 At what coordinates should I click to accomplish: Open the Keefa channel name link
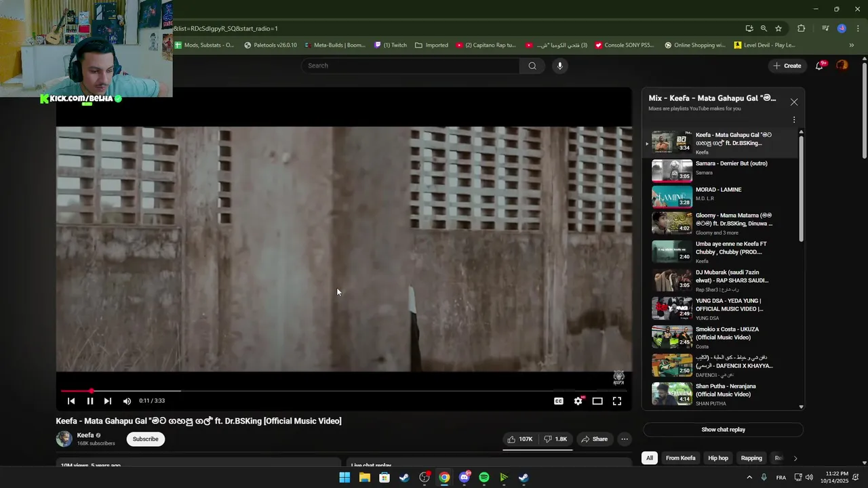click(85, 435)
